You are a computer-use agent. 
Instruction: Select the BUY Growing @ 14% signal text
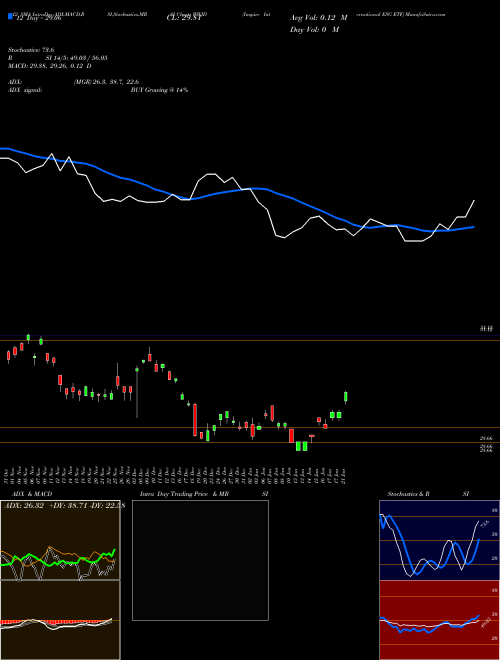[x=159, y=90]
